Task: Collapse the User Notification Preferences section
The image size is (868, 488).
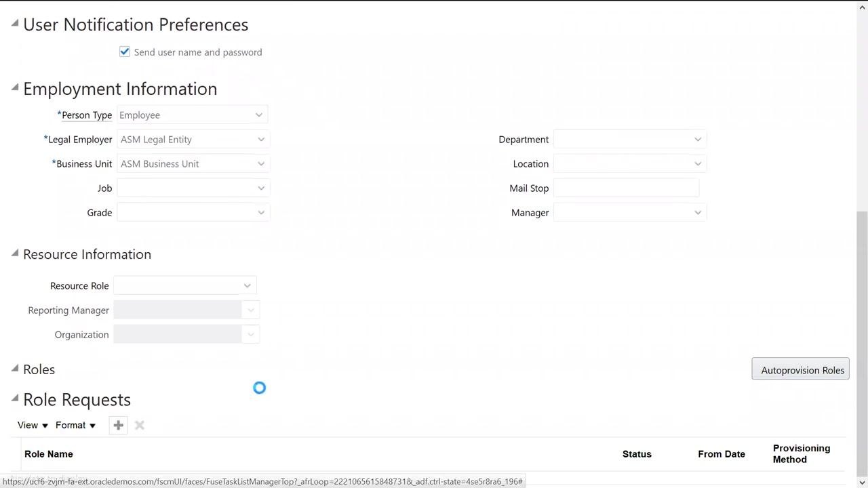Action: pyautogui.click(x=14, y=23)
